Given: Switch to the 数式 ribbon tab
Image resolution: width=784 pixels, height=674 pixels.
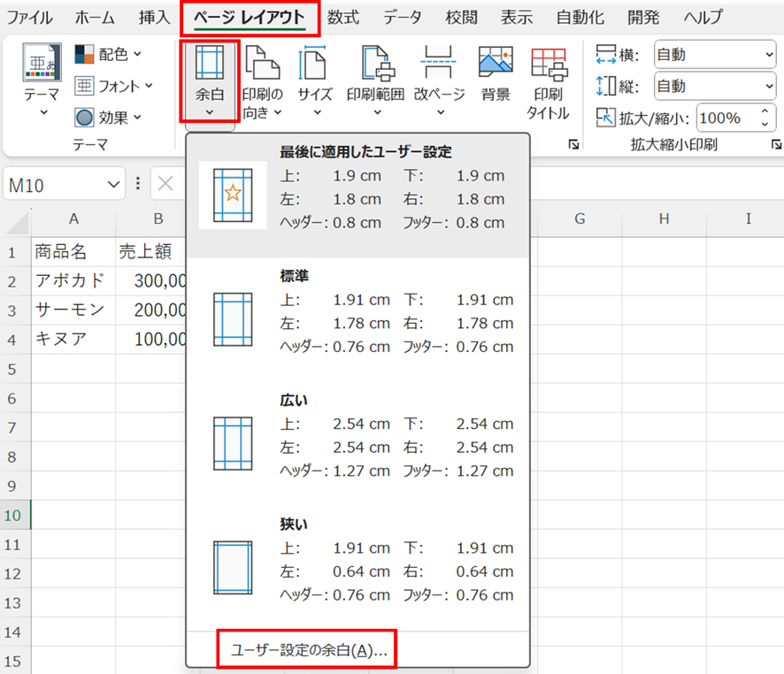Looking at the screenshot, I should click(x=343, y=17).
